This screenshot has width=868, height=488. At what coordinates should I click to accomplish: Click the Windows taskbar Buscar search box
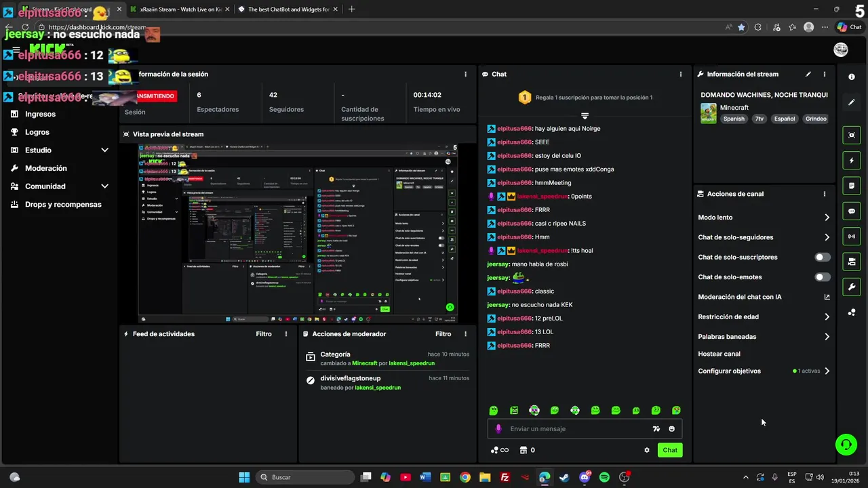[x=305, y=477]
